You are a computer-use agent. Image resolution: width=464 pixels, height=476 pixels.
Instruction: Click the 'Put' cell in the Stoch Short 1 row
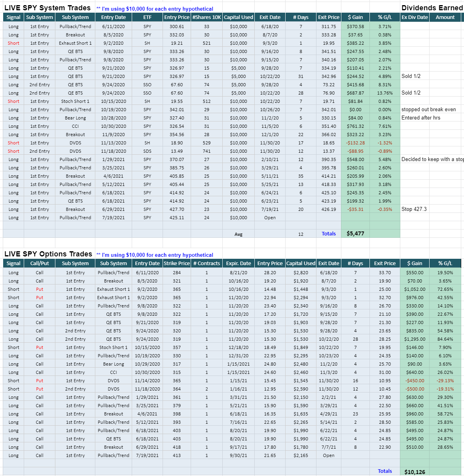[40, 347]
